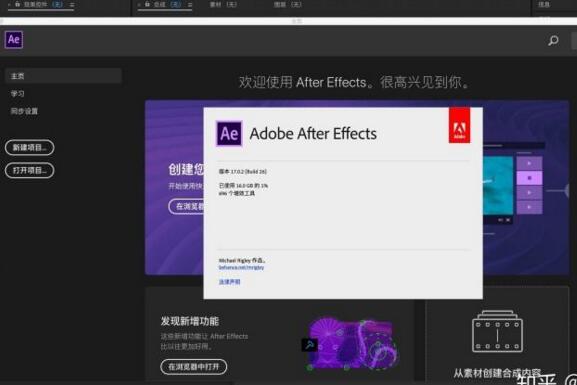Click the 已使用 16.0 GB memory text
Screen dimensions: 577x385
coord(243,186)
